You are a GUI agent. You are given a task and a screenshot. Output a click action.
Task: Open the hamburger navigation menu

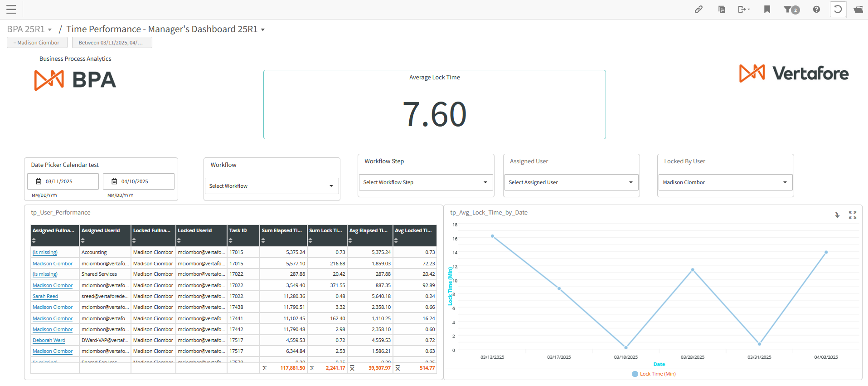(11, 9)
